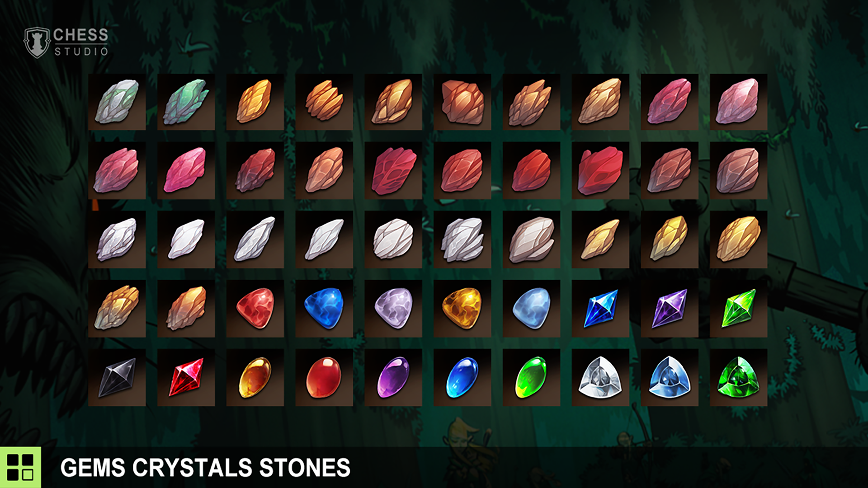Choose the amber oval gem icon
The height and width of the screenshot is (488, 868).
pyautogui.click(x=255, y=377)
